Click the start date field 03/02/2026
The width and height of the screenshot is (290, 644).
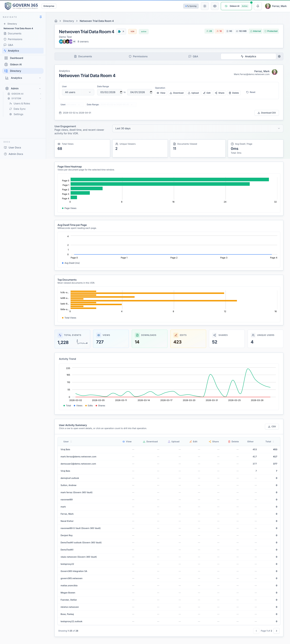(x=110, y=92)
